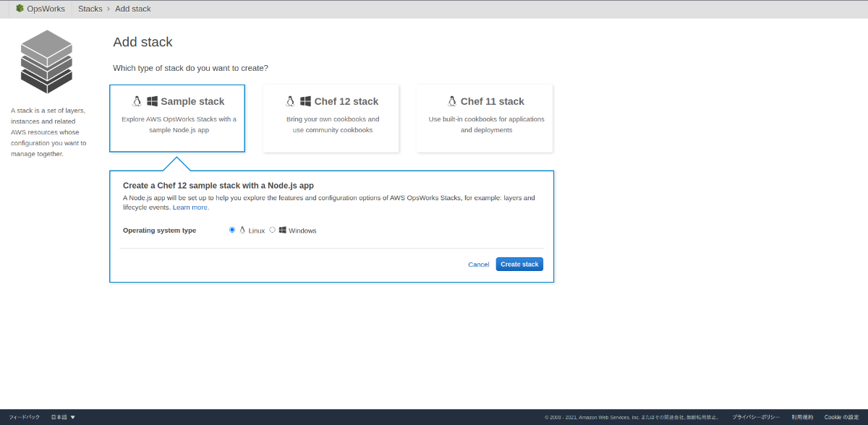This screenshot has width=868, height=425.
Task: Open the 利用規約 terms footer link
Action: (802, 417)
